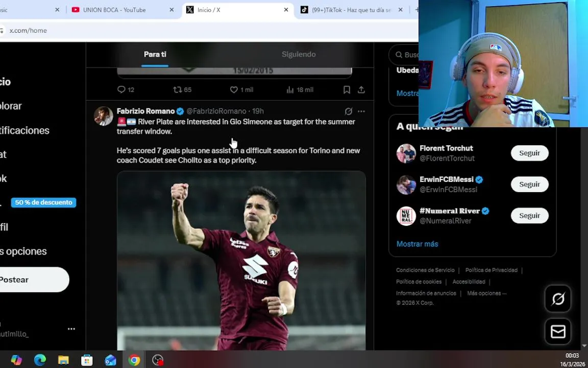Open Política de cookies link
Viewport: 588px width, 368px height.
click(x=419, y=282)
